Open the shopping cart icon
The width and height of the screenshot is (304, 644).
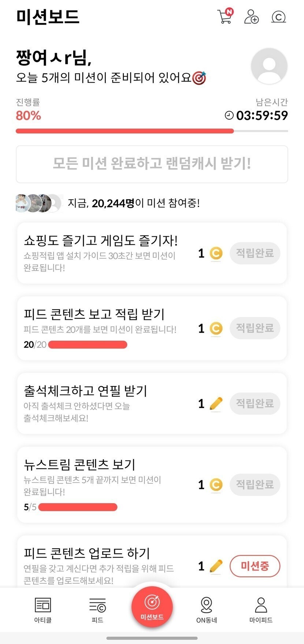point(225,17)
